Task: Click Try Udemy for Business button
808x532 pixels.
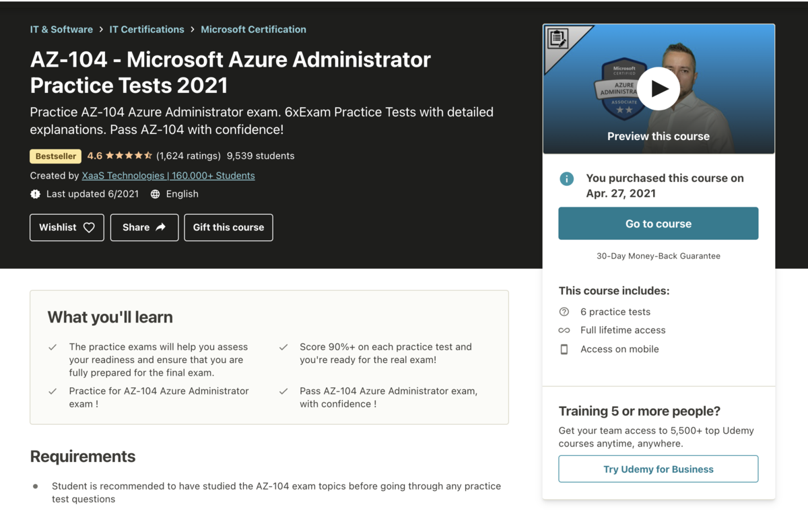Action: click(x=659, y=469)
